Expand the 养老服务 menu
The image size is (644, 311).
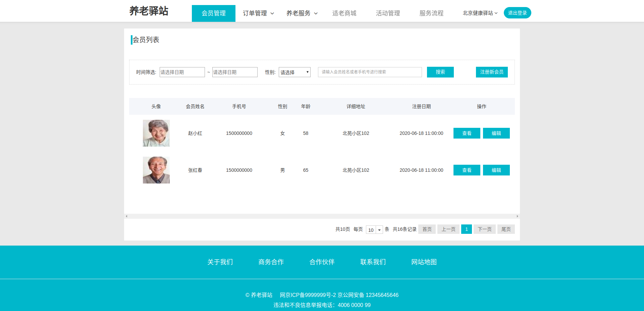tap(302, 13)
